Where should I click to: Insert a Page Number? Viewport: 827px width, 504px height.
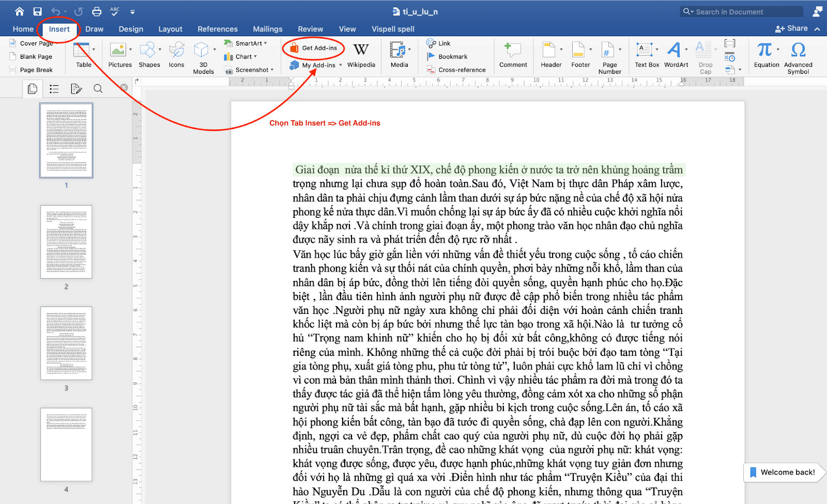click(609, 58)
